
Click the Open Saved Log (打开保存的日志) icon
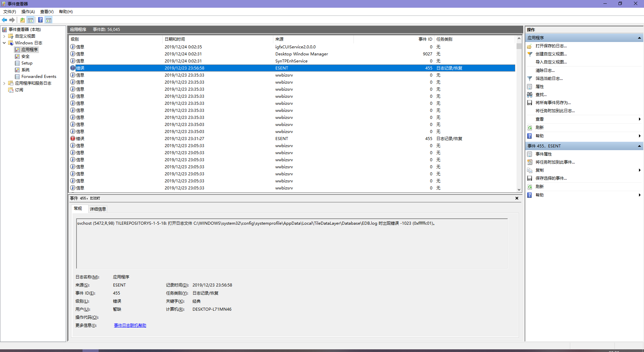(530, 46)
